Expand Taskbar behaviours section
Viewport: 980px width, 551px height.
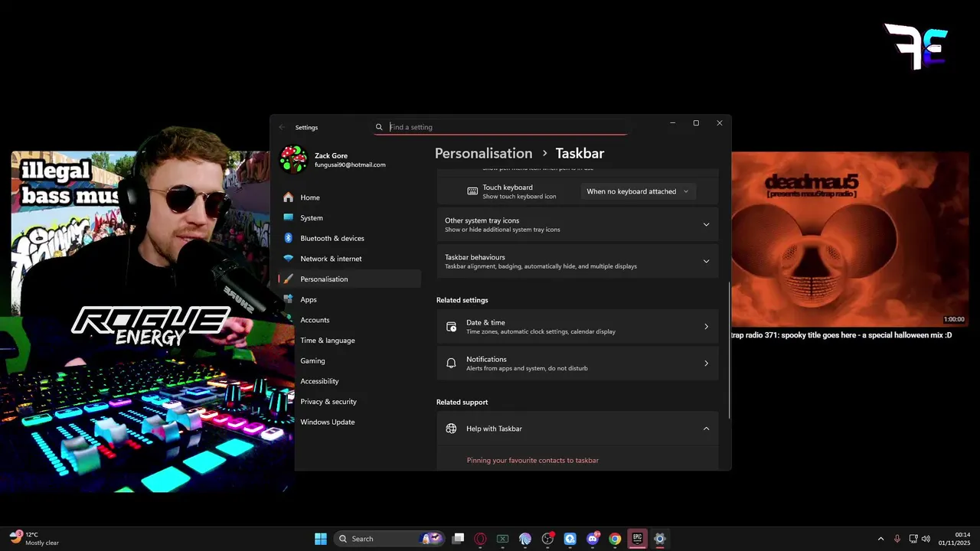tap(577, 261)
